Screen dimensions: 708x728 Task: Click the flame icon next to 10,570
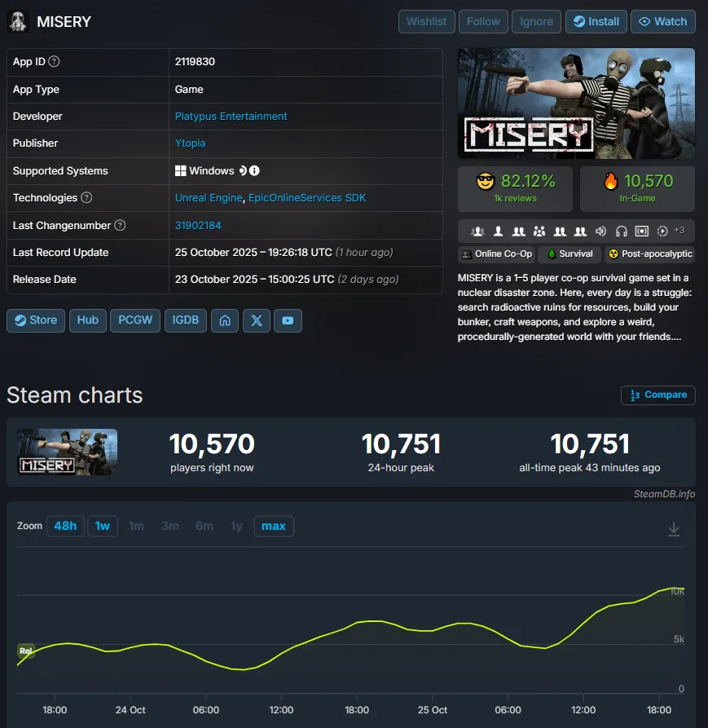(611, 181)
